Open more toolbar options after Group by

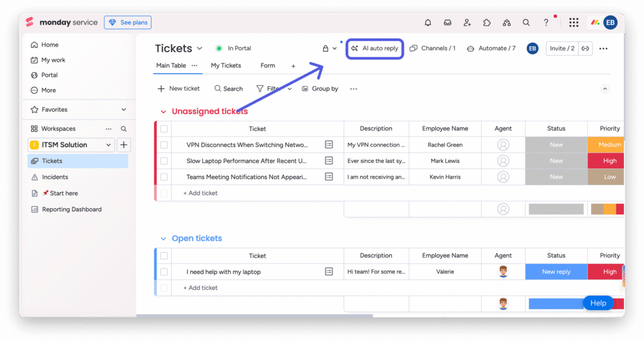coord(353,89)
